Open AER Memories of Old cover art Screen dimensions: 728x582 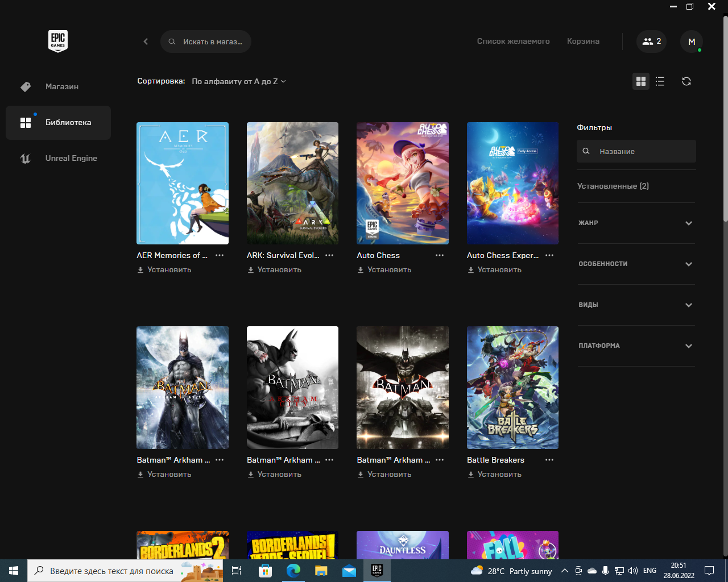(x=183, y=184)
